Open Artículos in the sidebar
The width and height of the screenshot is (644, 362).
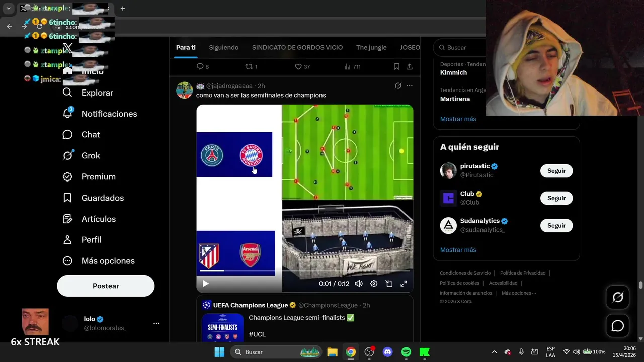pos(89,219)
